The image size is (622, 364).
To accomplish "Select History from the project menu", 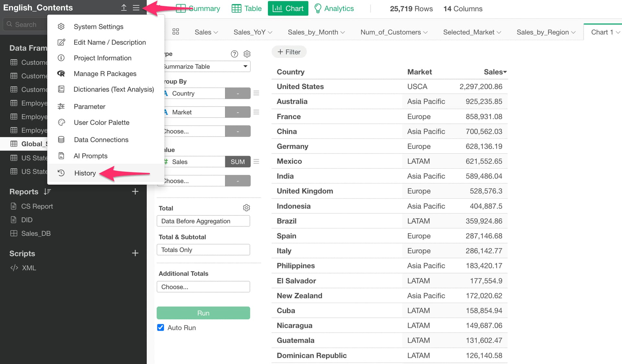I will tap(85, 173).
